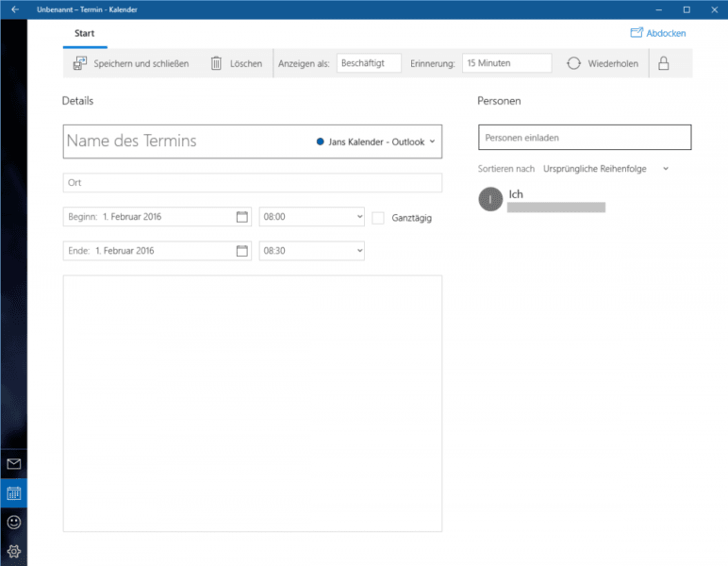Screen dimensions: 728x566
Task: Select the Ich attendee name
Action: (516, 194)
